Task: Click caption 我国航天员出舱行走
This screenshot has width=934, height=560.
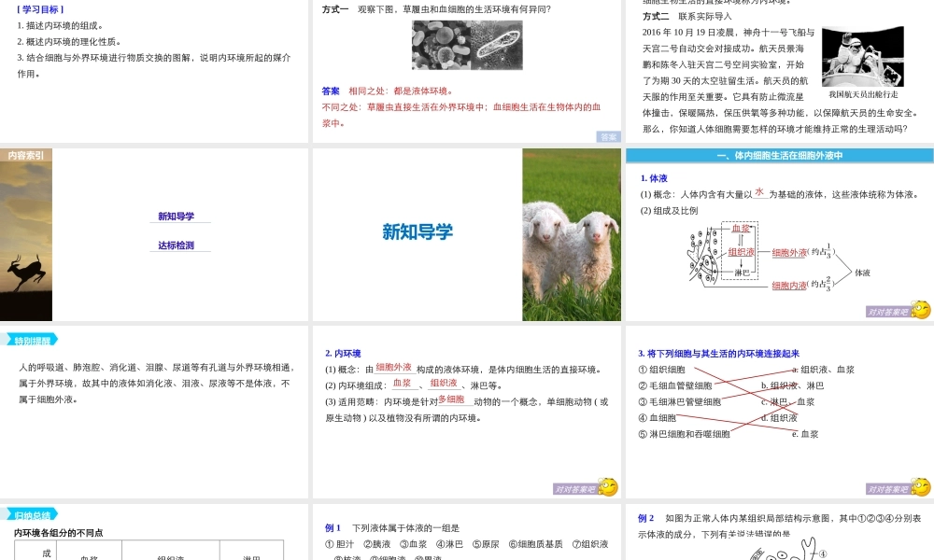Action: pyautogui.click(x=863, y=94)
